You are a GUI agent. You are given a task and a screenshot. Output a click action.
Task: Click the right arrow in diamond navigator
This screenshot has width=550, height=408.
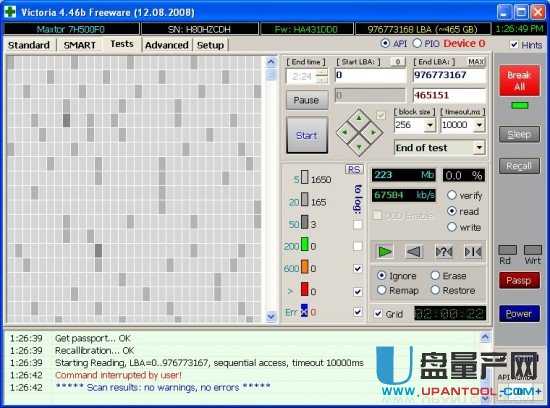click(x=374, y=133)
